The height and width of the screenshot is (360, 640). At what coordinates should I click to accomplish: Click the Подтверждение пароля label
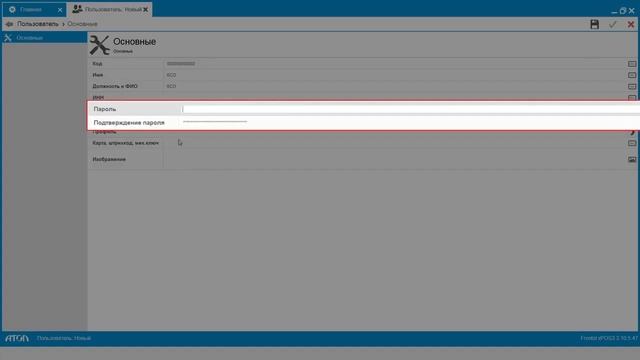[129, 123]
